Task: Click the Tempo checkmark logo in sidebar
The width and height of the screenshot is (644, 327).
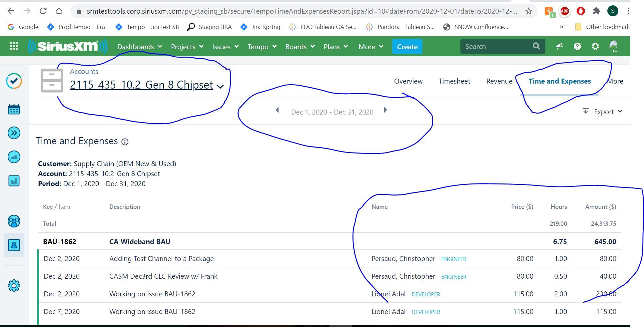Action: coord(14,81)
